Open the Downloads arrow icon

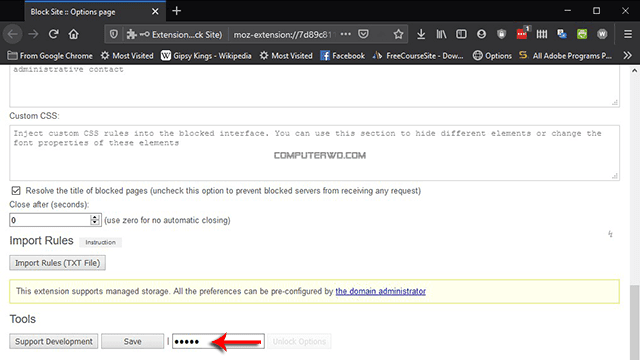point(421,34)
